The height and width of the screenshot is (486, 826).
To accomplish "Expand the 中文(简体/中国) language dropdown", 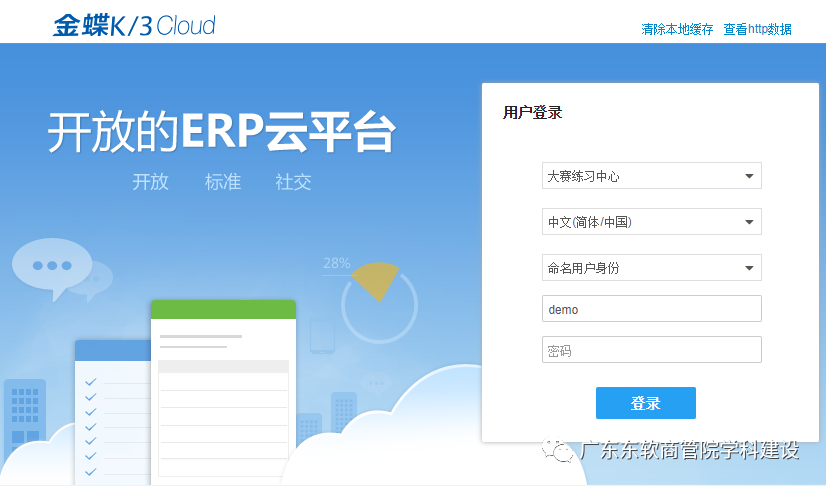I will 651,222.
